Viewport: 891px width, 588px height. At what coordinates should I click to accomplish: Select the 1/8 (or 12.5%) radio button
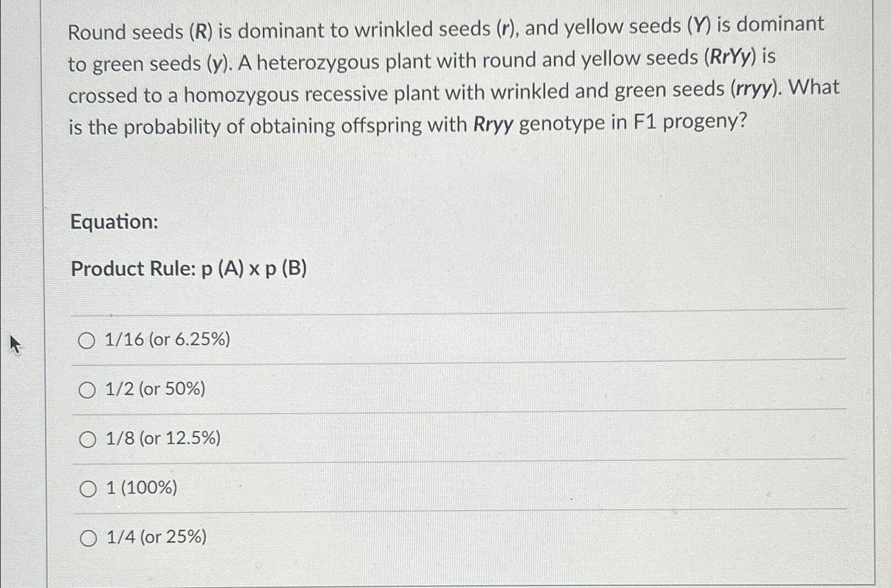coord(87,438)
